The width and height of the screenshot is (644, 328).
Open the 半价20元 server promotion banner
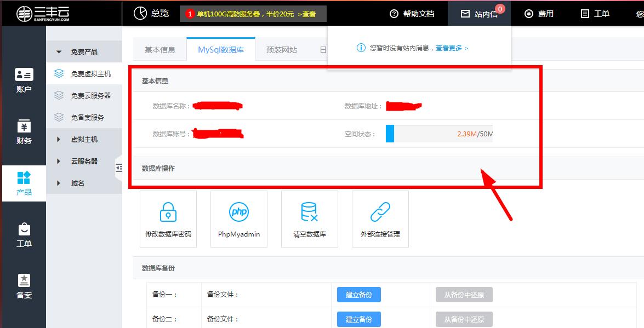[x=252, y=14]
